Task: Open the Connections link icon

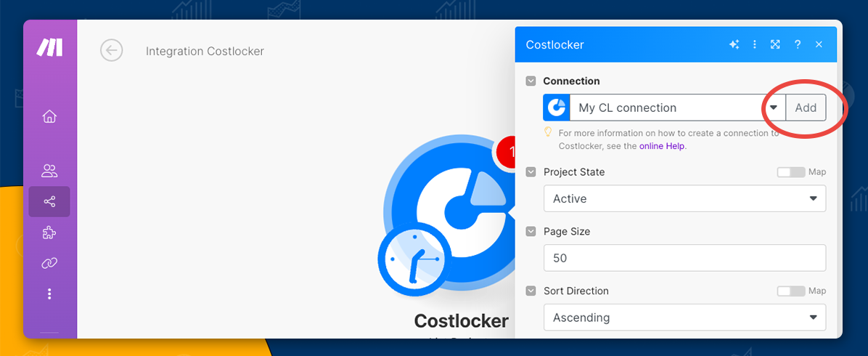Action: [x=49, y=263]
